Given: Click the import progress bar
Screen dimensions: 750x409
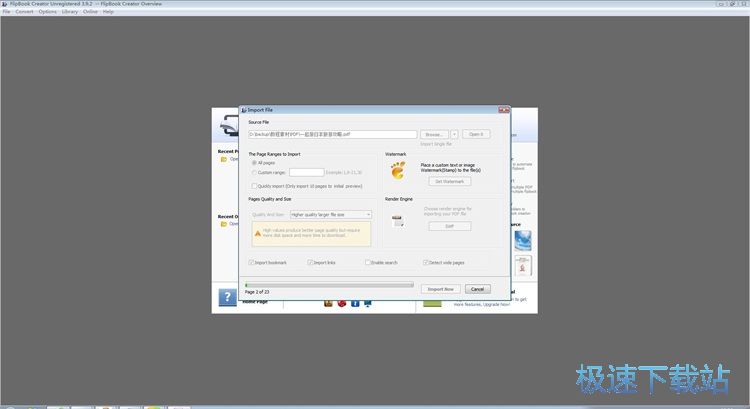Looking at the screenshot, I should pos(329,285).
